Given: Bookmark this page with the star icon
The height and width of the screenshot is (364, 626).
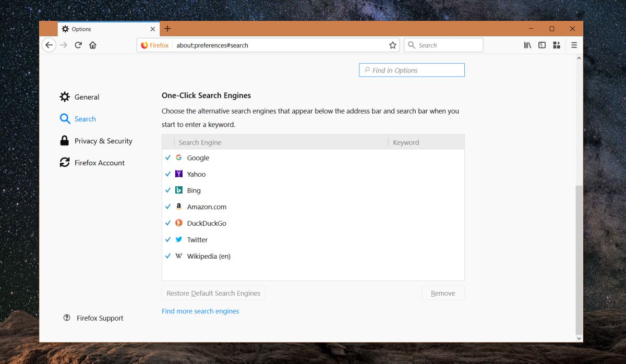Looking at the screenshot, I should point(393,45).
